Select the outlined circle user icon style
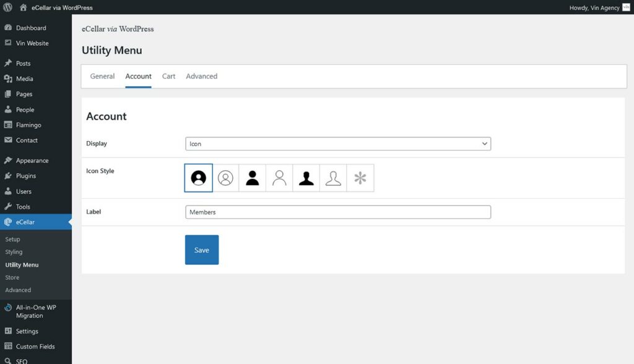Screen dimensions: 634x364 225,178
